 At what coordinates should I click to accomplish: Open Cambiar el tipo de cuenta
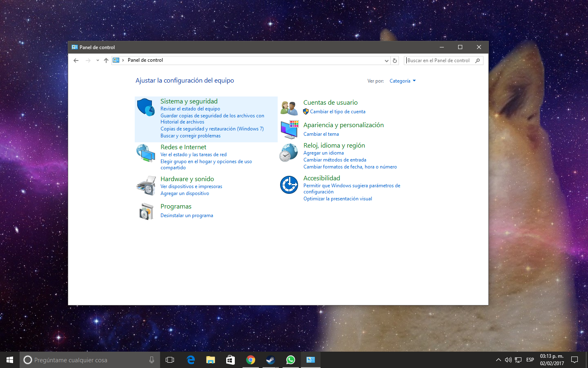pyautogui.click(x=338, y=112)
